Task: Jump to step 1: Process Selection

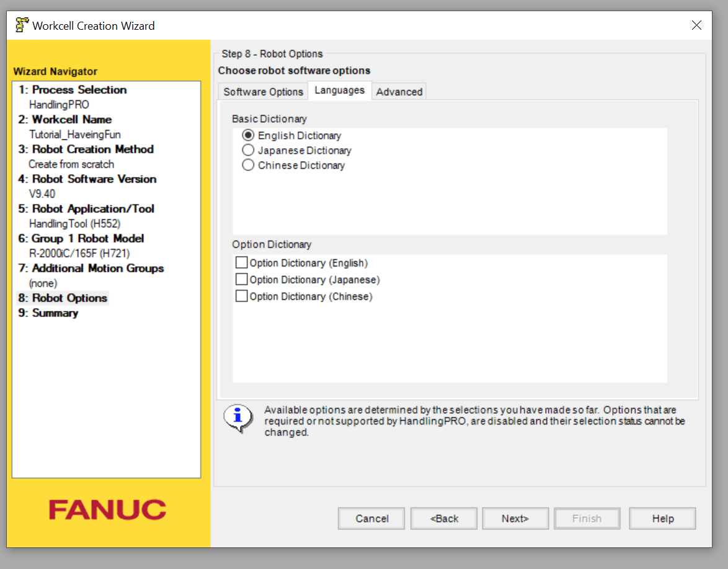Action: pyautogui.click(x=73, y=90)
